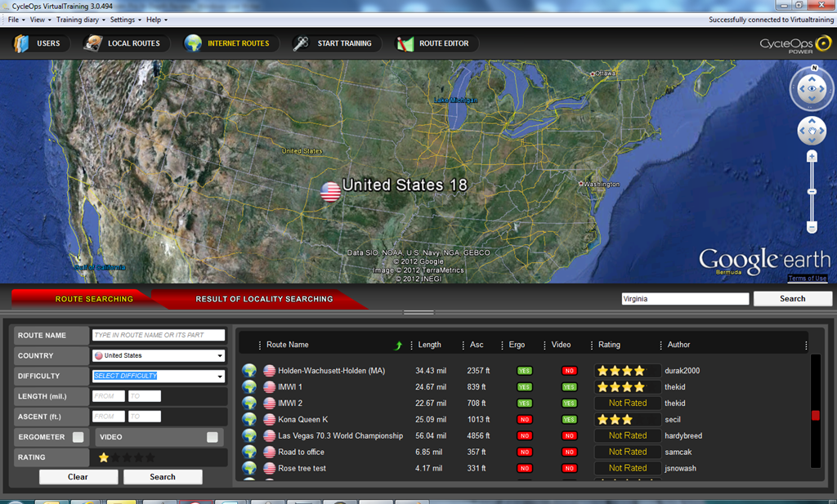Enable the Ergometer checkbox

pyautogui.click(x=78, y=437)
